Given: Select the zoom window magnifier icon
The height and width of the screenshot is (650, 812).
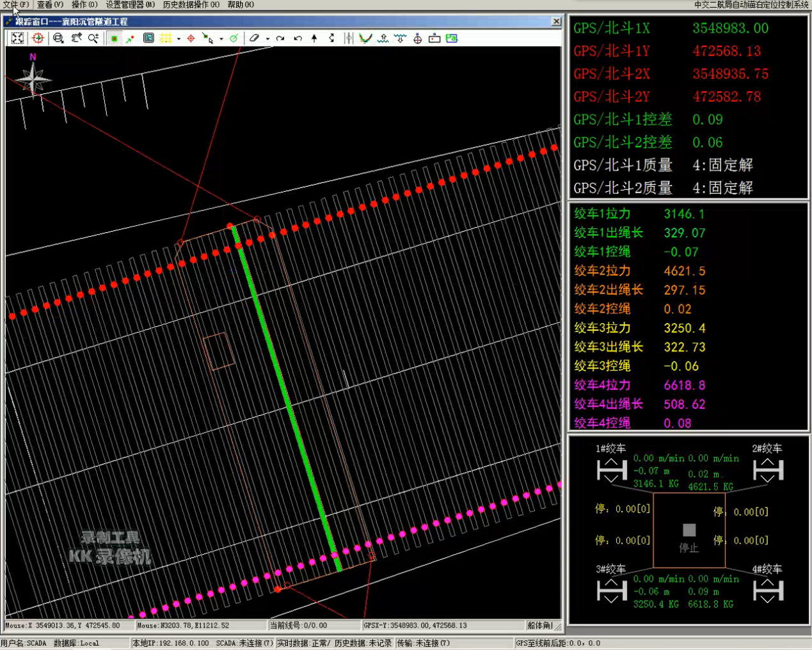Looking at the screenshot, I should (x=58, y=38).
